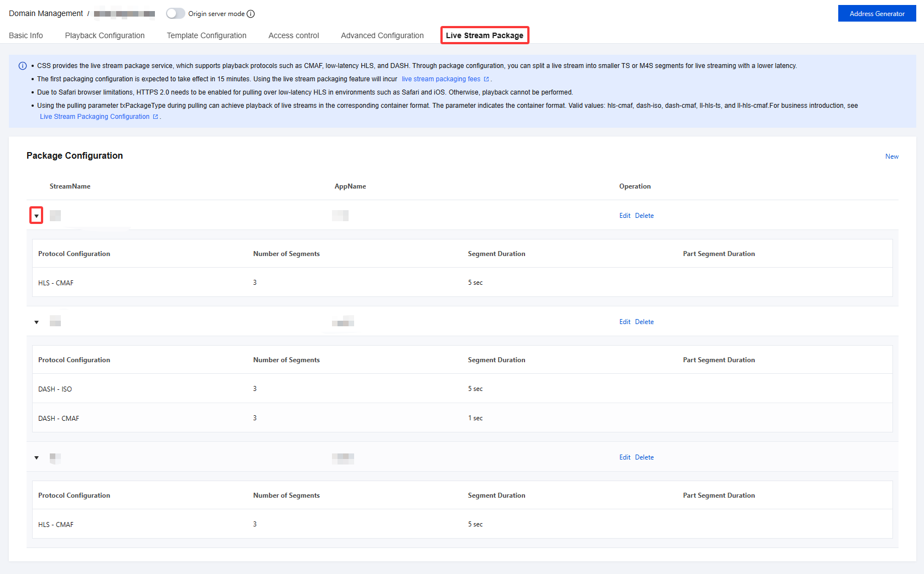Toggle the Origin server mode switch
This screenshot has height=574, width=924.
click(175, 13)
